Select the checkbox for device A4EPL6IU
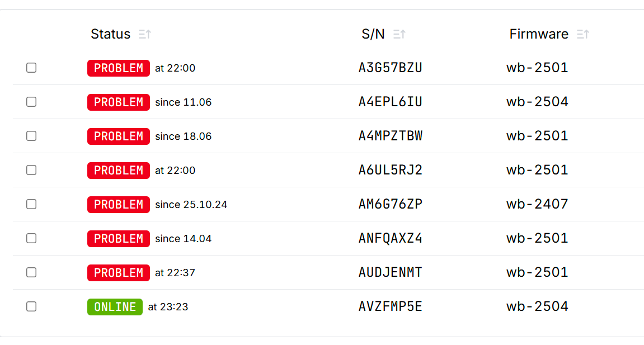 coord(31,102)
